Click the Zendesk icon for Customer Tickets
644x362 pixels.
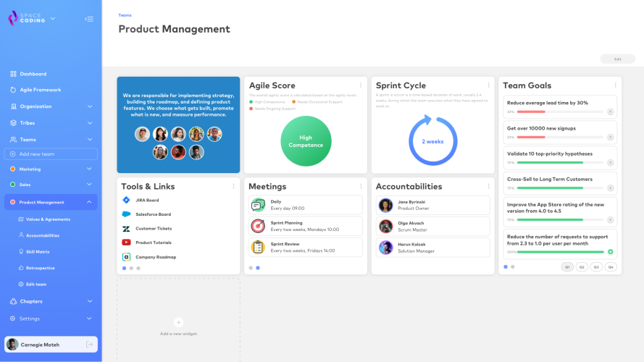(x=126, y=229)
